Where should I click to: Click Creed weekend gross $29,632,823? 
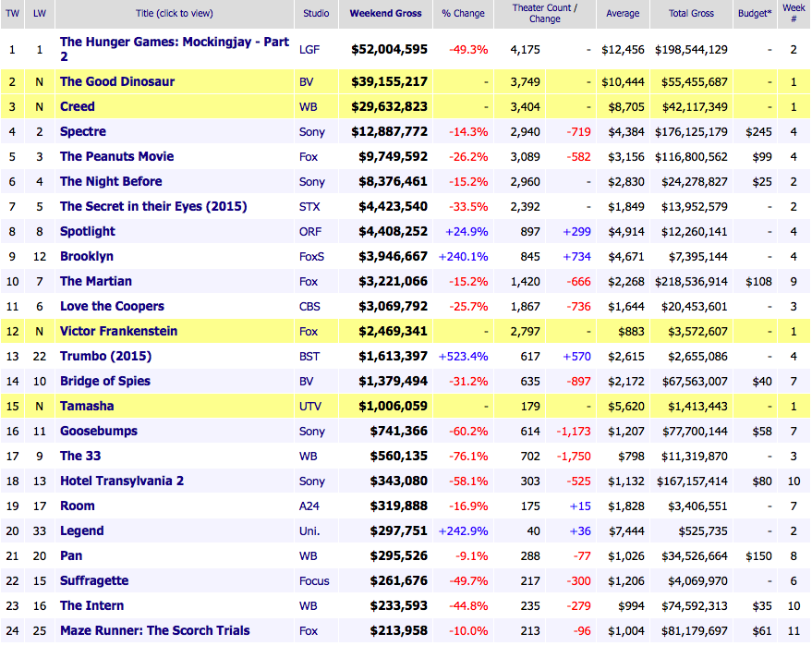click(x=389, y=106)
